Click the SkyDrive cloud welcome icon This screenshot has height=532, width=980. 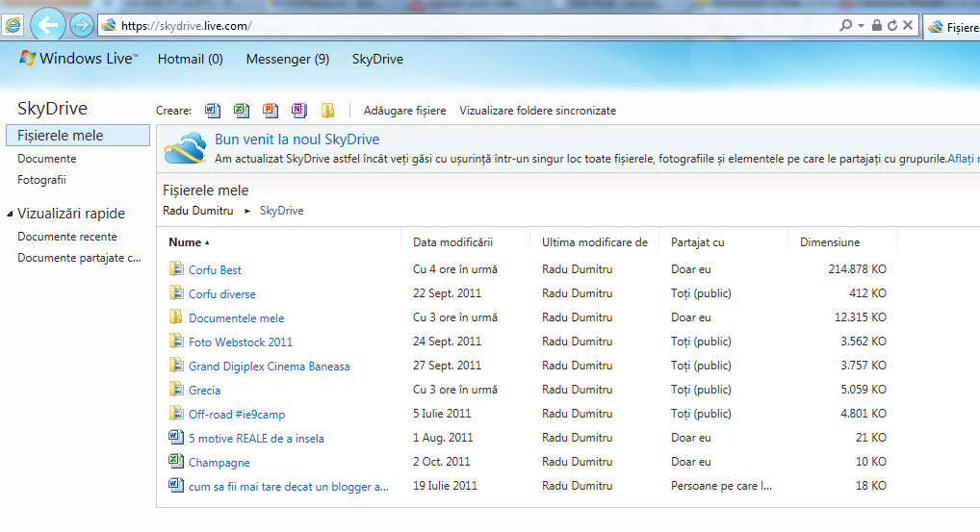click(x=185, y=148)
